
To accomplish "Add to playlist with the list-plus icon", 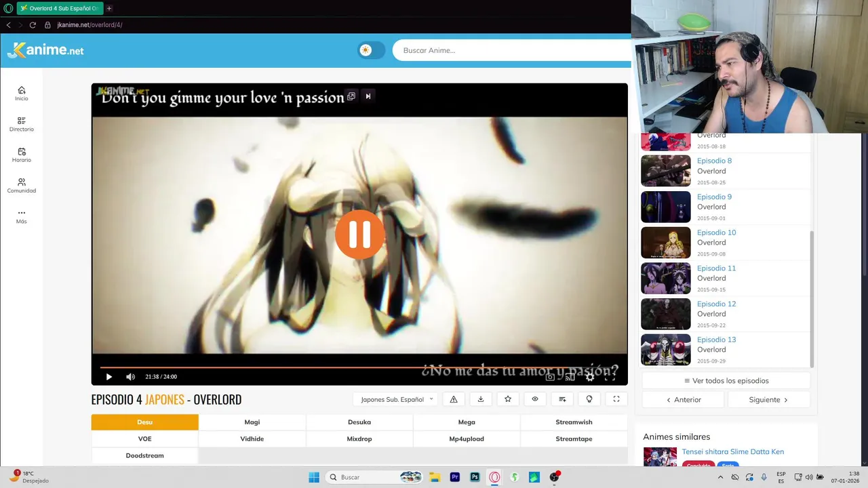I will [x=562, y=399].
